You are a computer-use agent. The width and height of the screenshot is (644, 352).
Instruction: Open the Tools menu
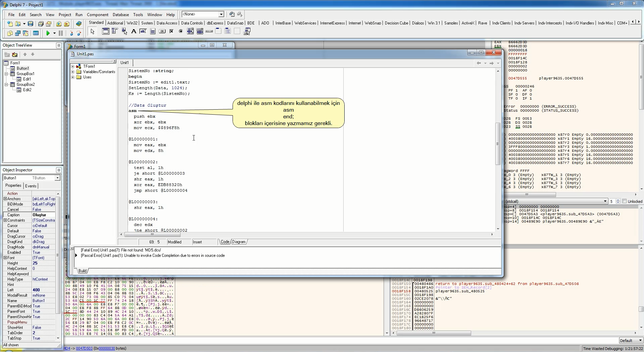(138, 15)
